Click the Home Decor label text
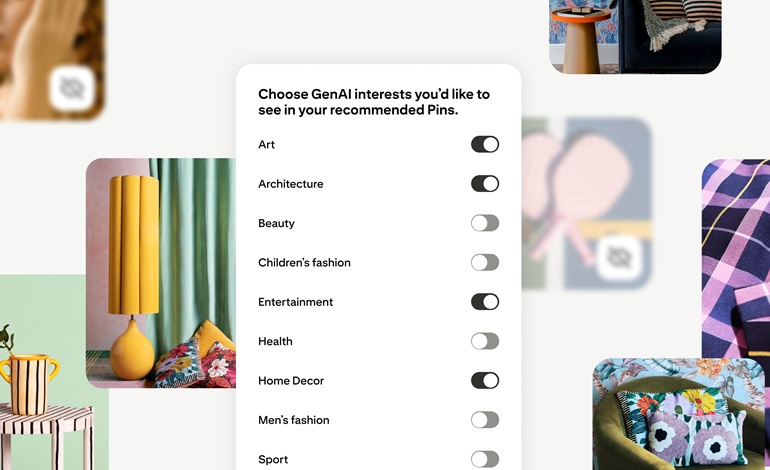The width and height of the screenshot is (770, 470). click(x=291, y=381)
